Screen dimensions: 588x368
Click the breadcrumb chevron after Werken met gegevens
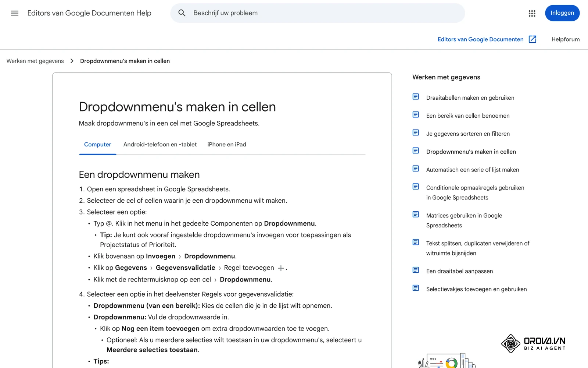[72, 61]
